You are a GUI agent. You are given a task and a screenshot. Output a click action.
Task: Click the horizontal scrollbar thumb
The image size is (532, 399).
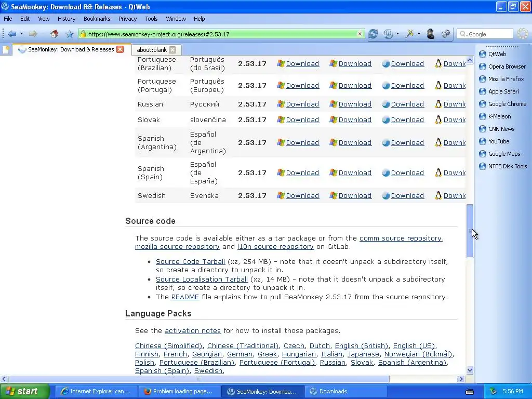pyautogui.click(x=199, y=379)
